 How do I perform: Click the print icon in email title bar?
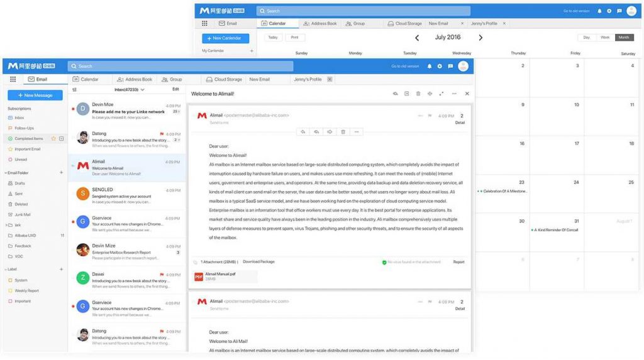coord(430,94)
